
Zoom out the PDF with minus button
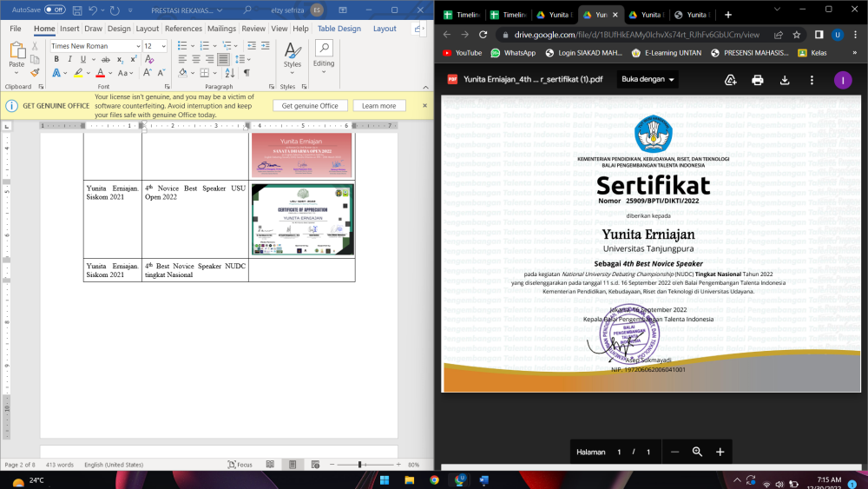(674, 452)
